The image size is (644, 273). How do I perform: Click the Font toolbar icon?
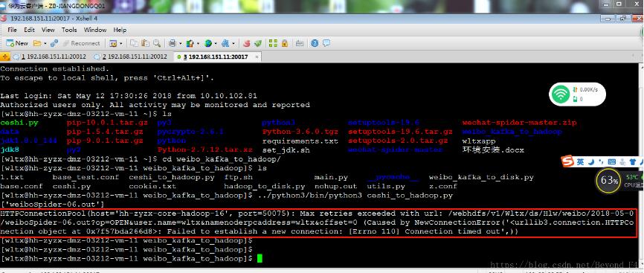(x=225, y=43)
